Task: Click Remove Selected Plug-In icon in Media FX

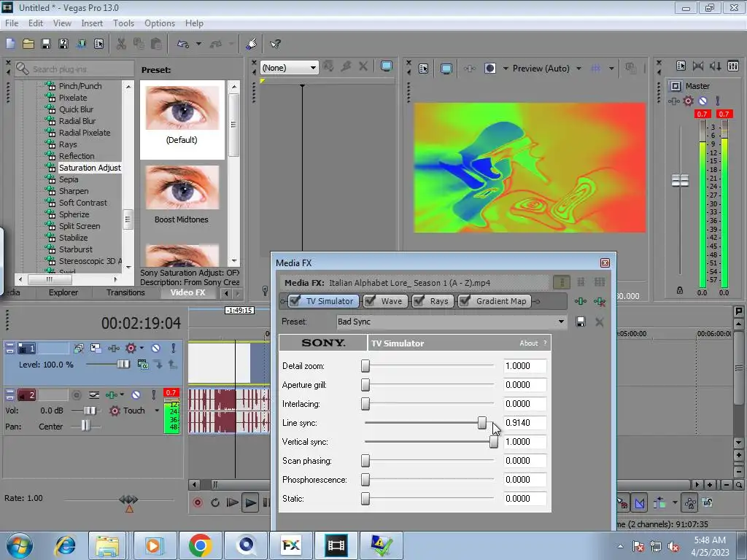Action: click(x=600, y=301)
